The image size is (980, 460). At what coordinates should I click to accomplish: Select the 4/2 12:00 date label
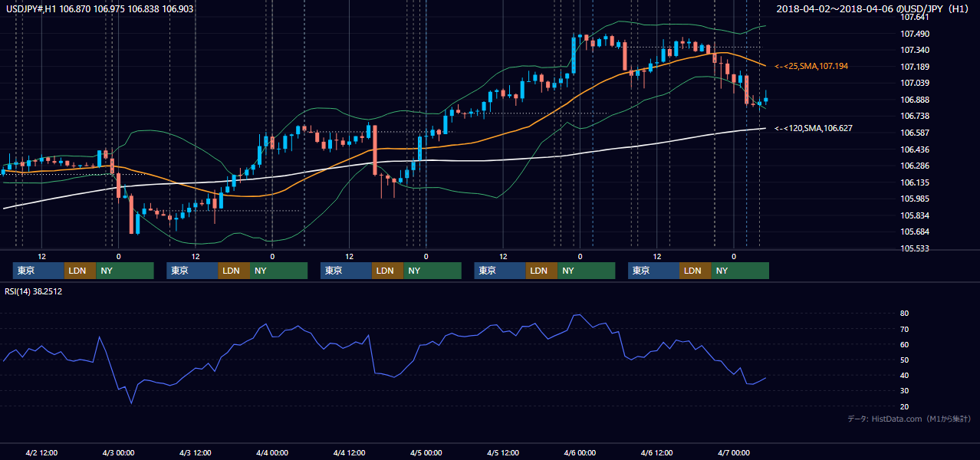click(41, 452)
